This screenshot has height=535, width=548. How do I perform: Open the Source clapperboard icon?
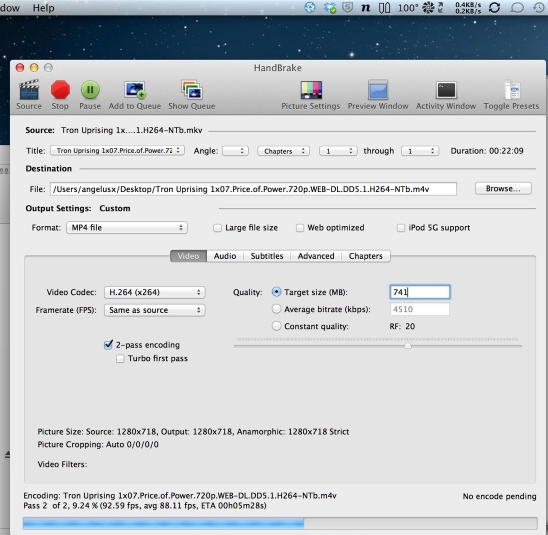pos(29,90)
